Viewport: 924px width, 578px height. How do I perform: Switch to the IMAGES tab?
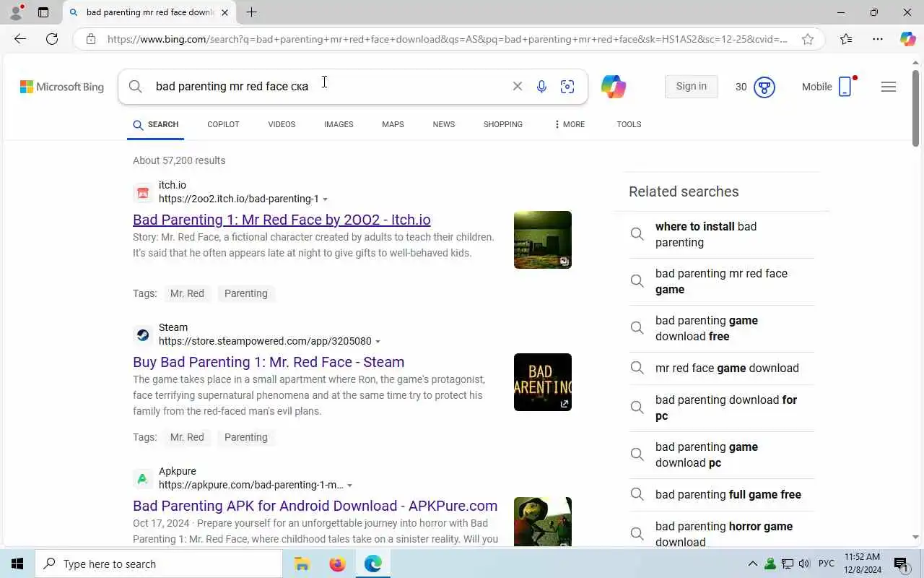(x=339, y=124)
